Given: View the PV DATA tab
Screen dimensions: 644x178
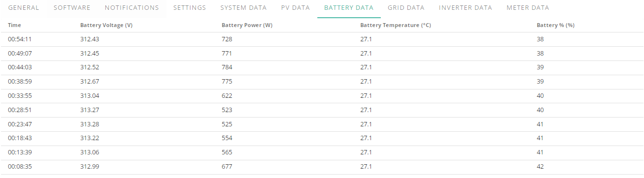Looking at the screenshot, I should 296,8.
